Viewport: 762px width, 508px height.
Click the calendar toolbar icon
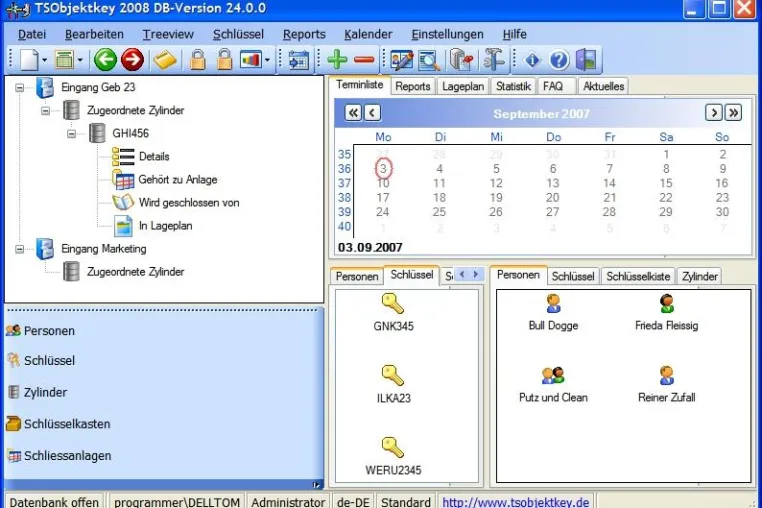(298, 60)
